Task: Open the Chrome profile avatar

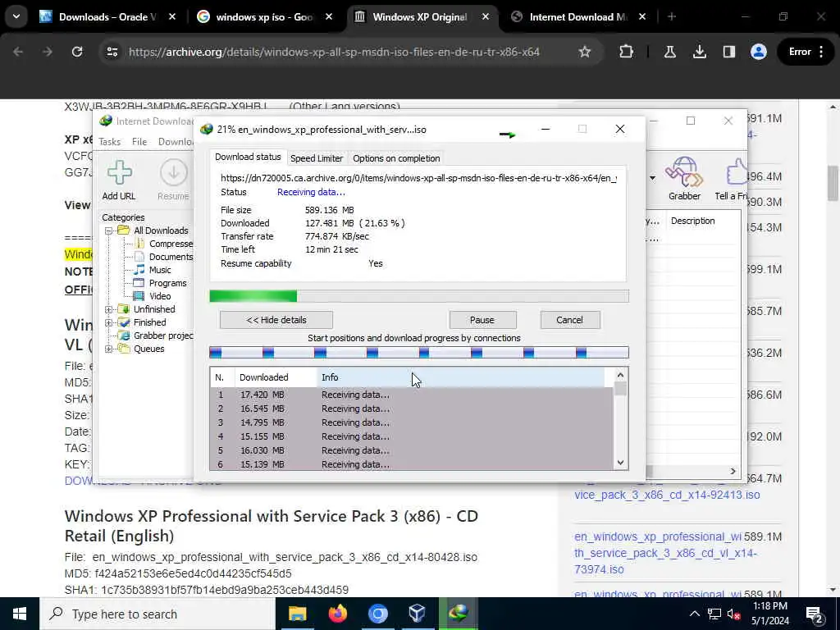Action: 758,52
